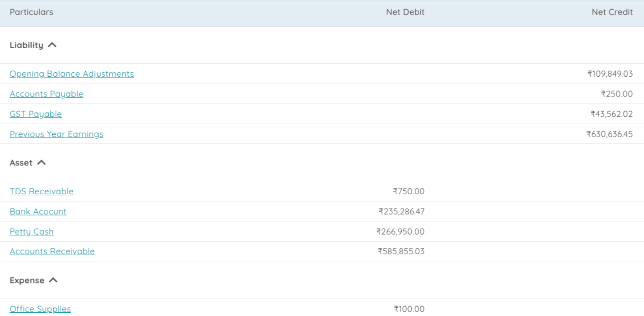The image size is (644, 316).
Task: View the TDS Receivable account
Action: 41,191
